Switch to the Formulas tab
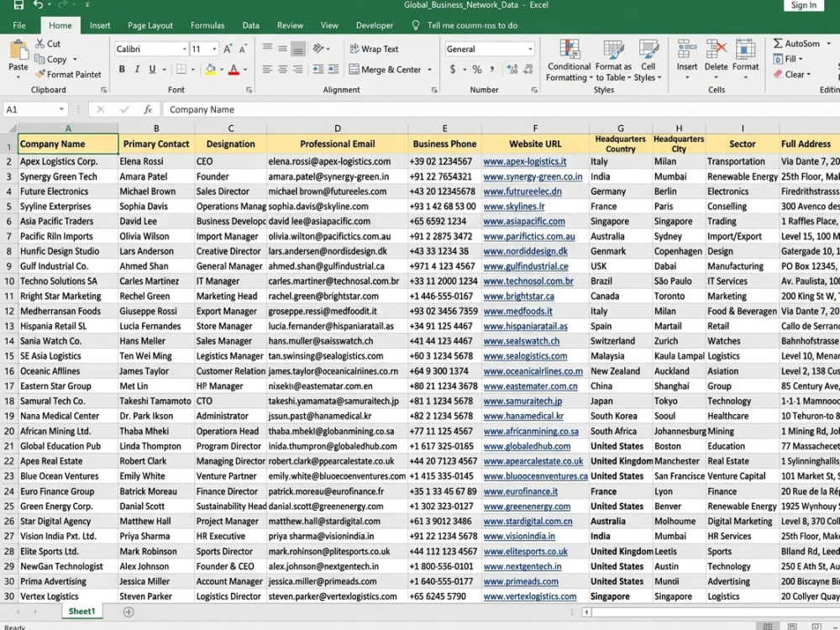Image resolution: width=840 pixels, height=630 pixels. click(207, 25)
